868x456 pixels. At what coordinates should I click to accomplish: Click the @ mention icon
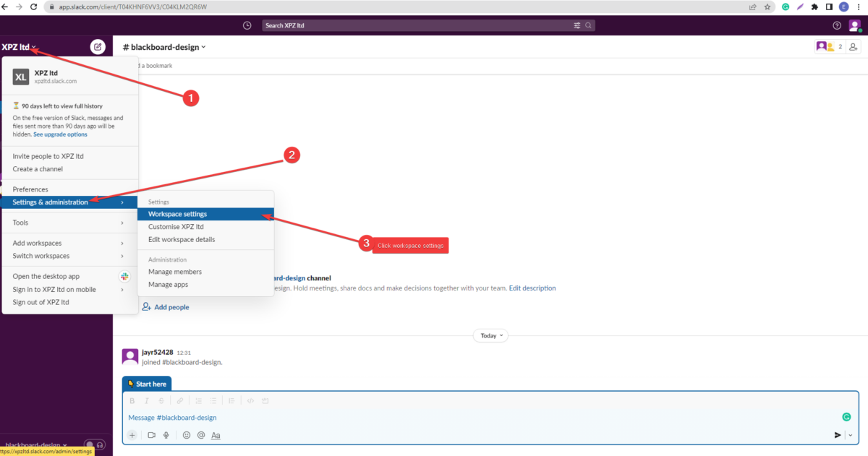pos(200,435)
